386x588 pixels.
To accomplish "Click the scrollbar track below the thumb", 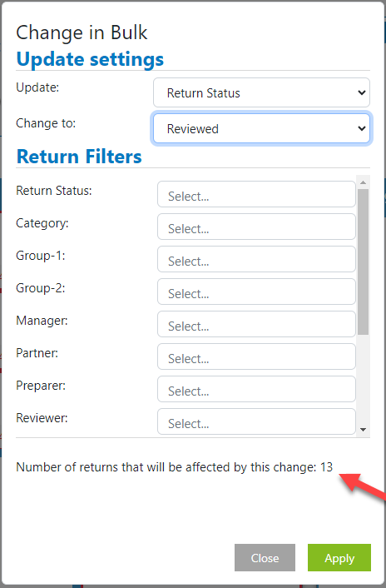I will [364, 380].
